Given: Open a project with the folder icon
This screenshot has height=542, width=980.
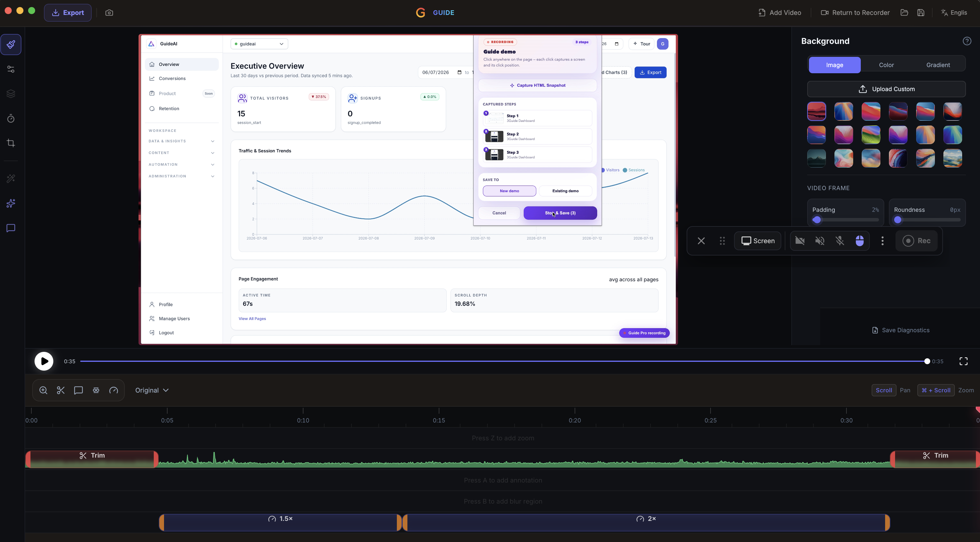Looking at the screenshot, I should (904, 13).
